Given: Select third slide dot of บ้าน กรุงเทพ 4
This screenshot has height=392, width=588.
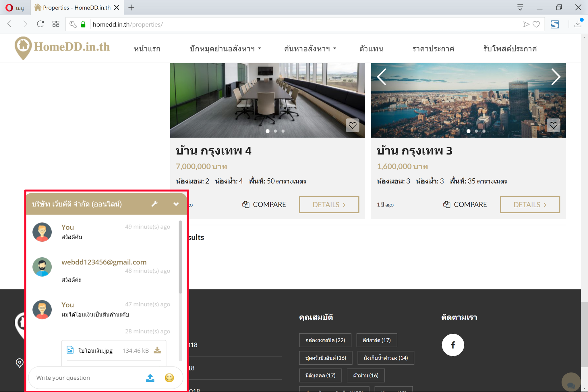Looking at the screenshot, I should (x=283, y=131).
